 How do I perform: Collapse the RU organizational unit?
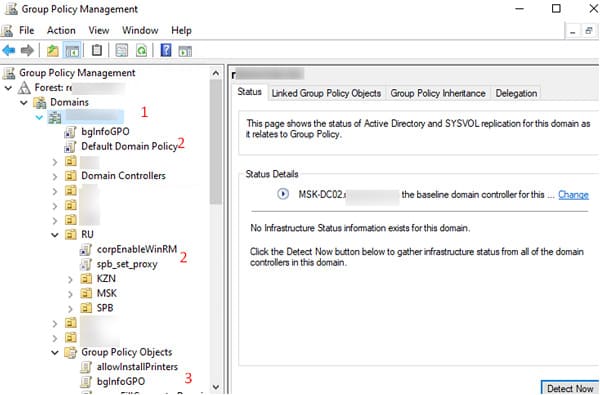coord(55,235)
